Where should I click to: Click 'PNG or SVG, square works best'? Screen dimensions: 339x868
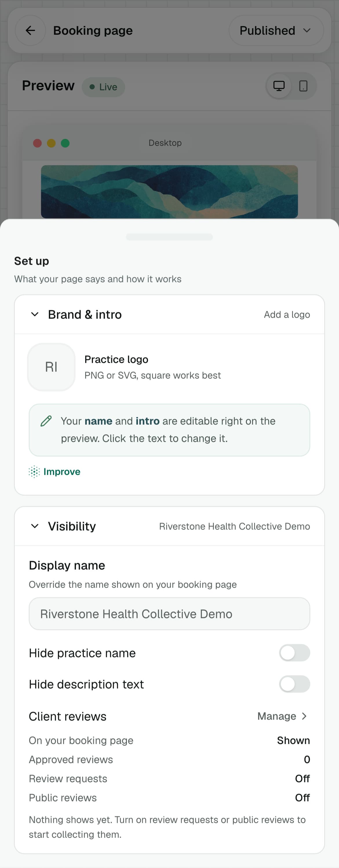click(x=152, y=375)
